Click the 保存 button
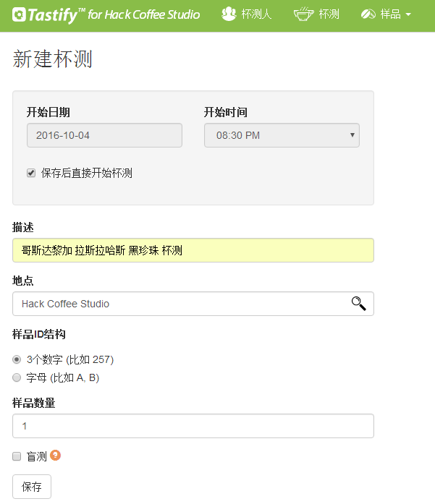435x504 pixels. 32,487
